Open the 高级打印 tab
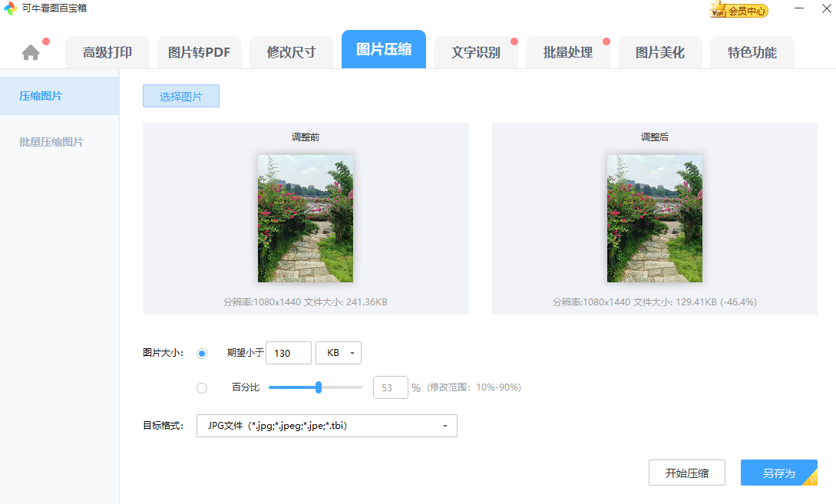 pyautogui.click(x=107, y=52)
